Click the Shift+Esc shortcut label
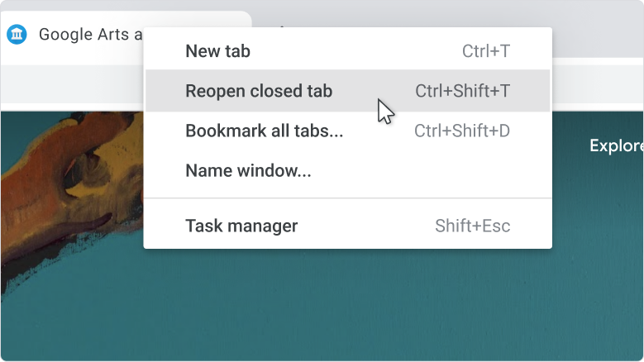644x362 pixels. 473,226
